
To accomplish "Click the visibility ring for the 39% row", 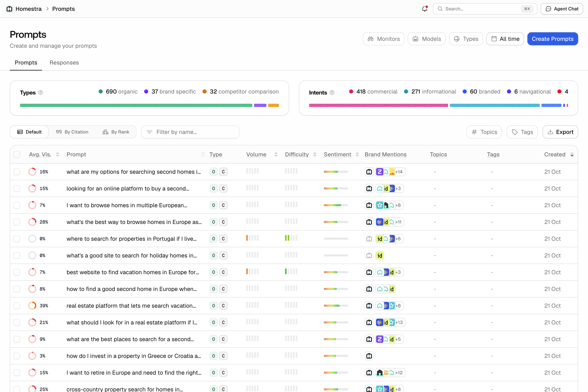I will point(32,306).
